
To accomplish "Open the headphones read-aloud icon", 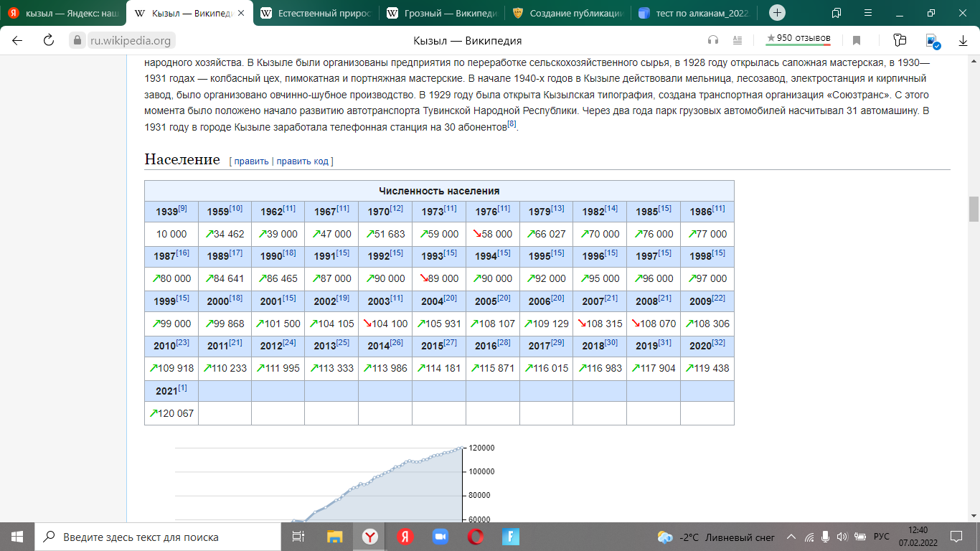I will [713, 41].
